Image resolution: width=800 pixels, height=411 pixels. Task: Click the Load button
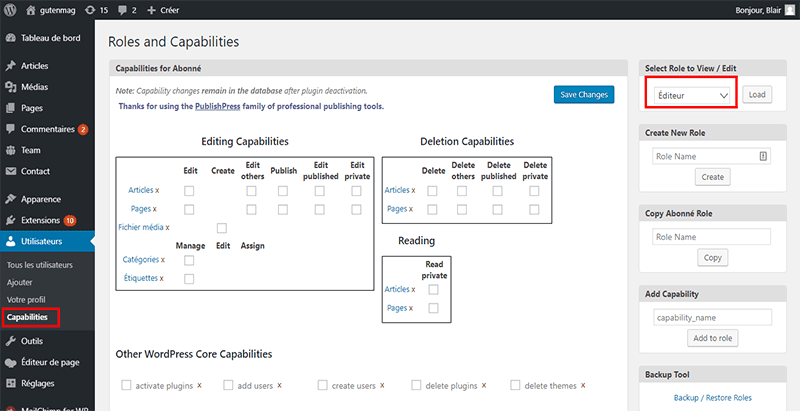(757, 95)
